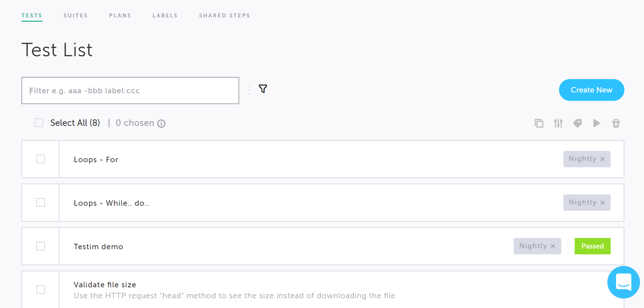
Task: Open the test settings sliders icon
Action: tap(558, 123)
